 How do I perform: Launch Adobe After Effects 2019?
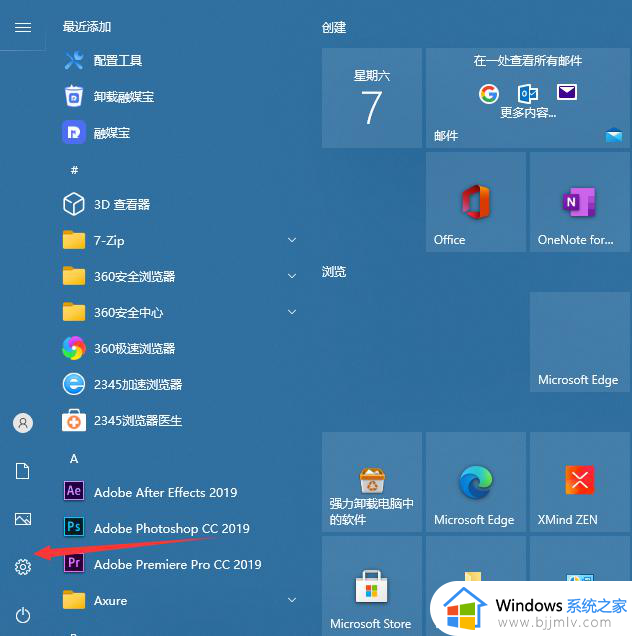coord(178,492)
